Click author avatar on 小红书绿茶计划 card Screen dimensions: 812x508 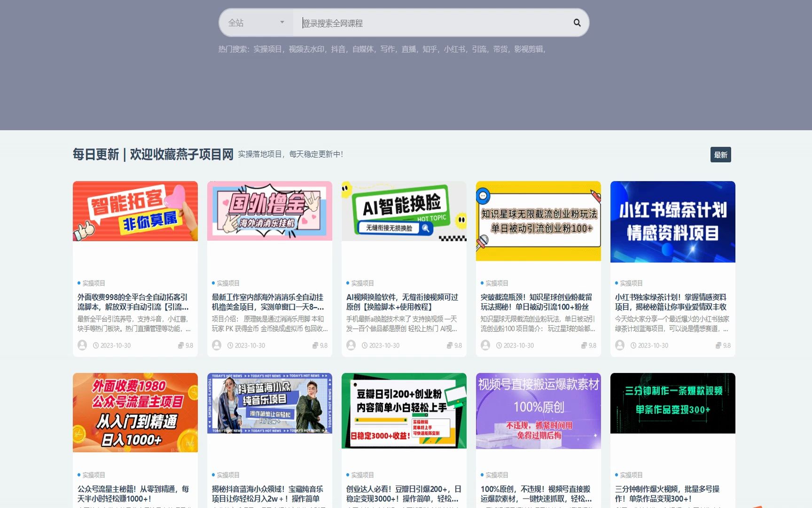[620, 345]
